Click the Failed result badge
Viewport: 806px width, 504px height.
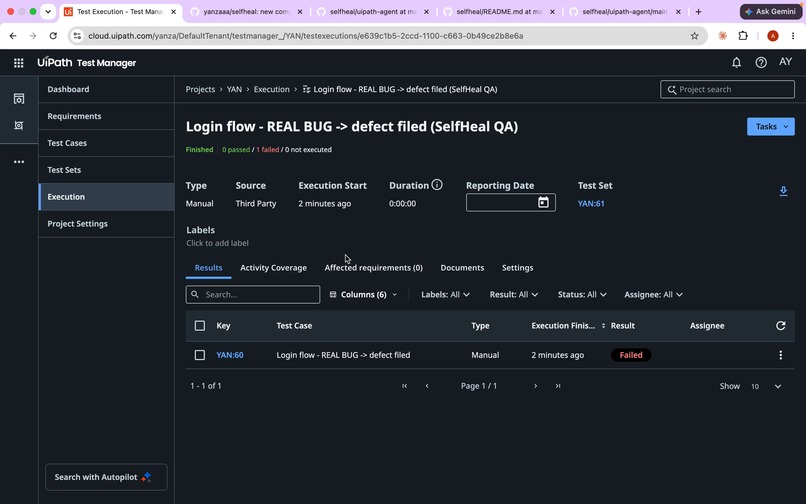(631, 355)
